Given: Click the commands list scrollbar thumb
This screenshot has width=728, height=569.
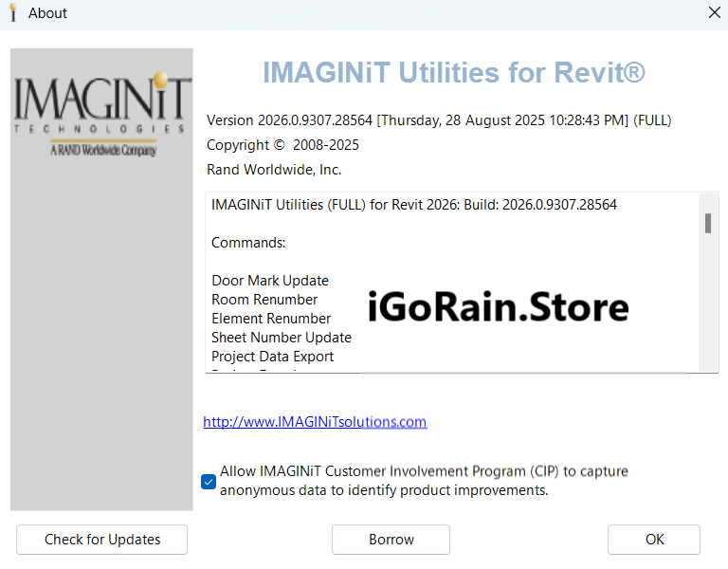Looking at the screenshot, I should pos(707,224).
